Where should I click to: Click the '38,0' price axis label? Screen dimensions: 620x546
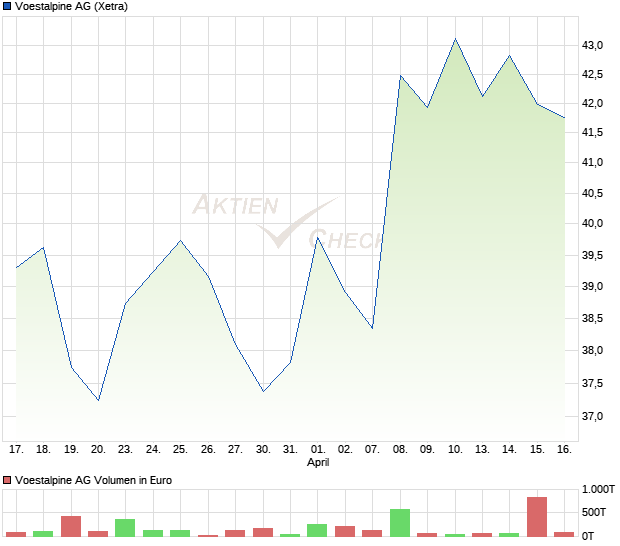coord(592,350)
